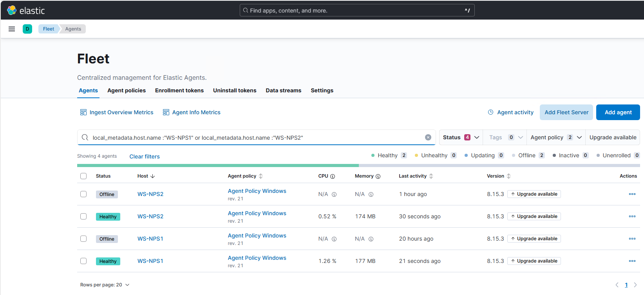This screenshot has height=295, width=644.
Task: Open the hamburger navigation menu
Action: click(12, 29)
